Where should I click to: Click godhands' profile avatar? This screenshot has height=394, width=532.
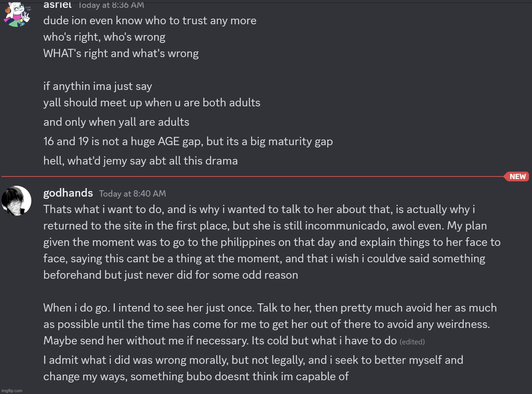tap(16, 201)
